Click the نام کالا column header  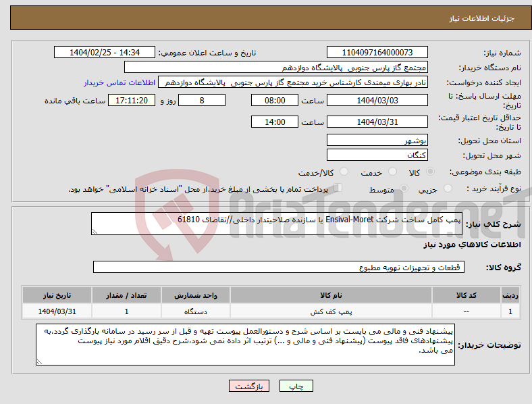[x=331, y=295]
